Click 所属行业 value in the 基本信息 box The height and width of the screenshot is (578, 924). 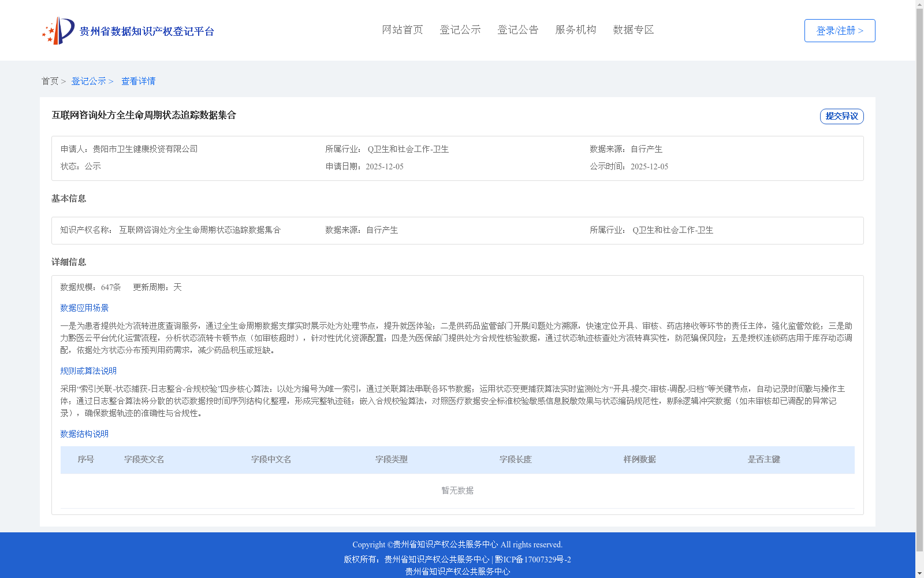[673, 230]
